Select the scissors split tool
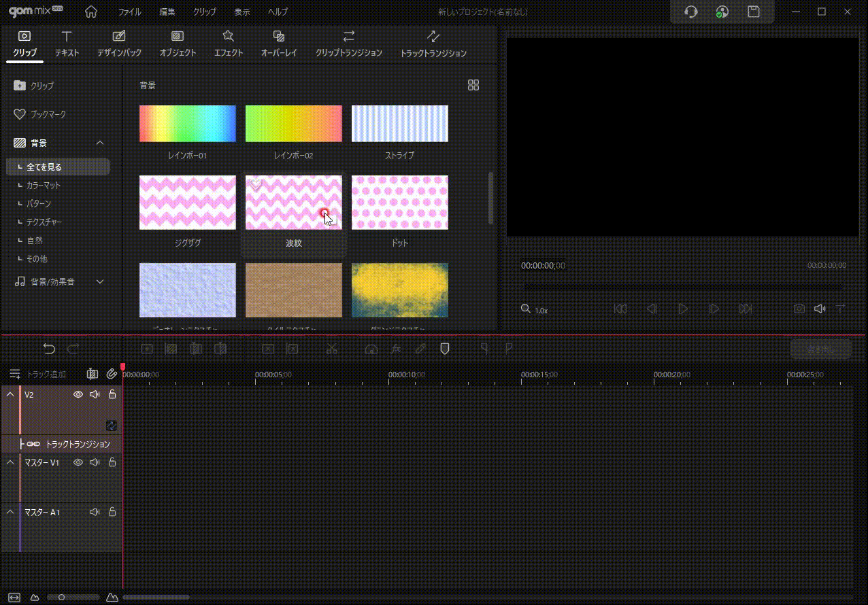The width and height of the screenshot is (868, 605). [332, 349]
